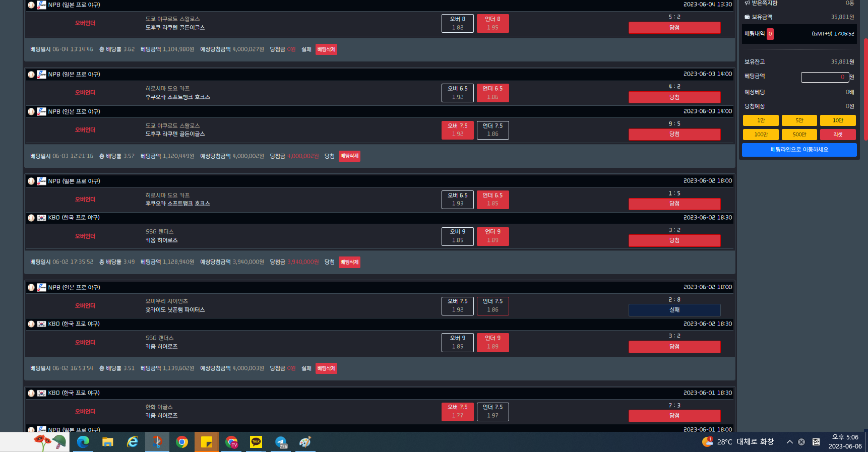Select 오버 8 odds 1.82 option
868x452 pixels.
(458, 23)
